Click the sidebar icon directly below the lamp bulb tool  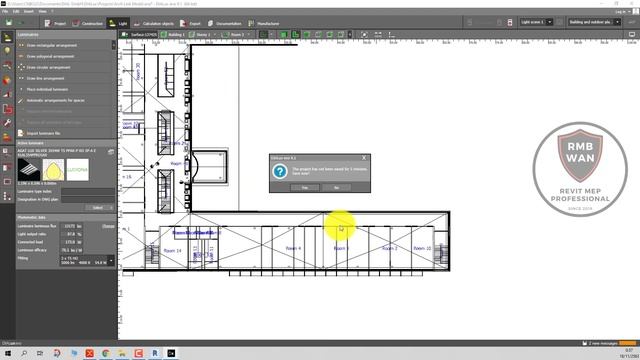point(7,65)
